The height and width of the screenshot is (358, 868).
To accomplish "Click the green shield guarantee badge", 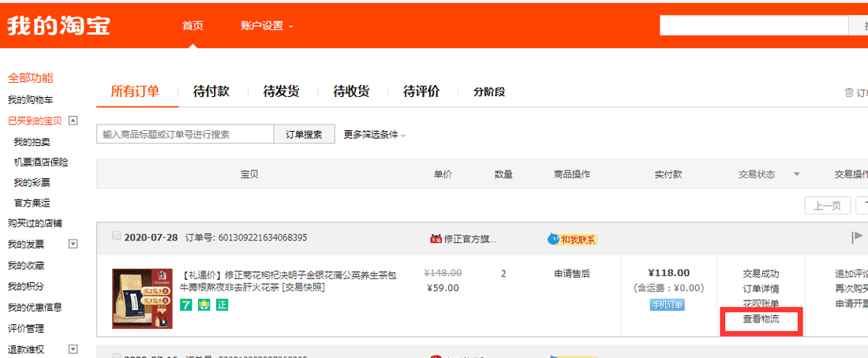I will [x=204, y=305].
